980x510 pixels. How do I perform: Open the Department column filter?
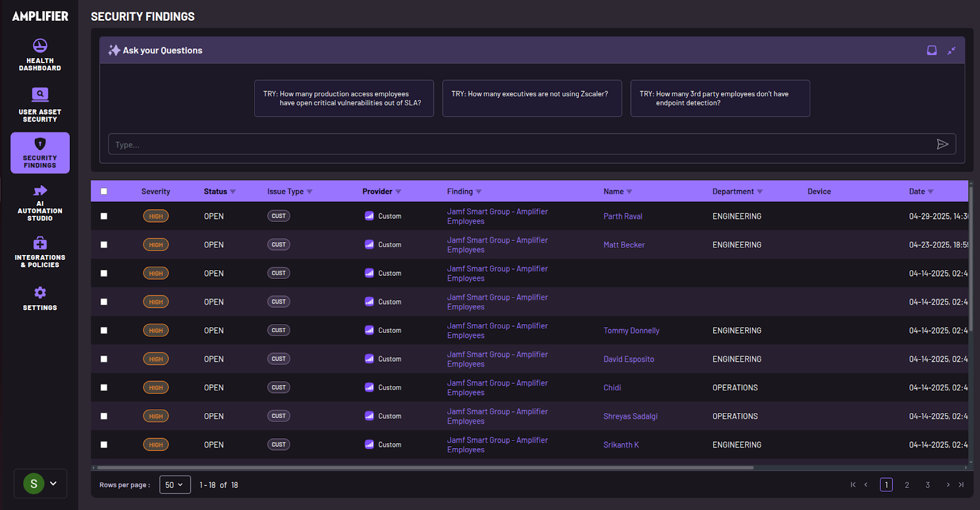click(x=759, y=192)
